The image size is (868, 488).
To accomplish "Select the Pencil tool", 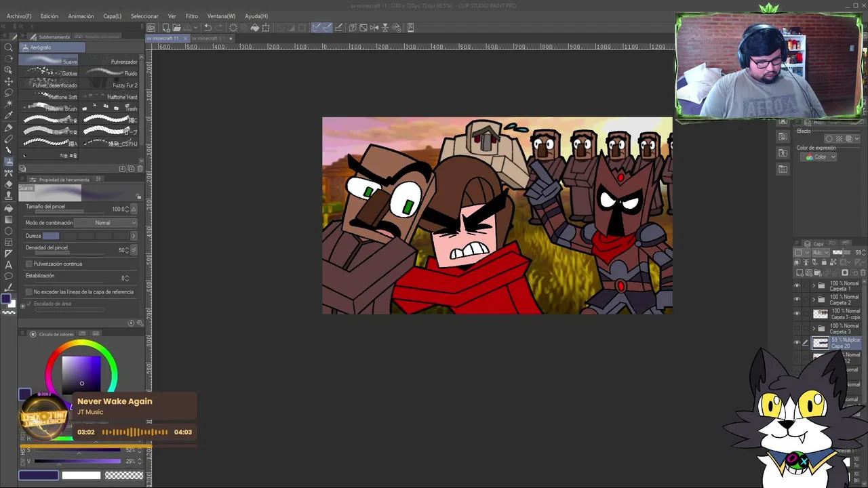I will click(9, 139).
